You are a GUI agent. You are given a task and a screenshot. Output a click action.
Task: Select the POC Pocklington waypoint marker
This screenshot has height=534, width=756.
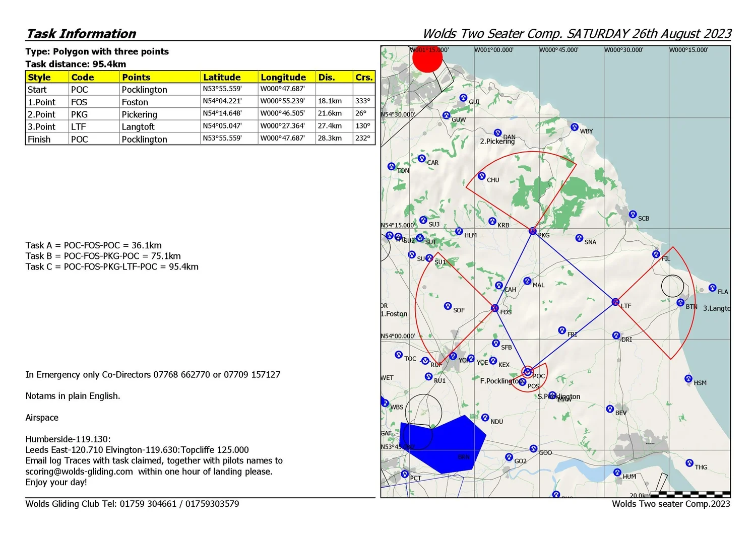[527, 371]
